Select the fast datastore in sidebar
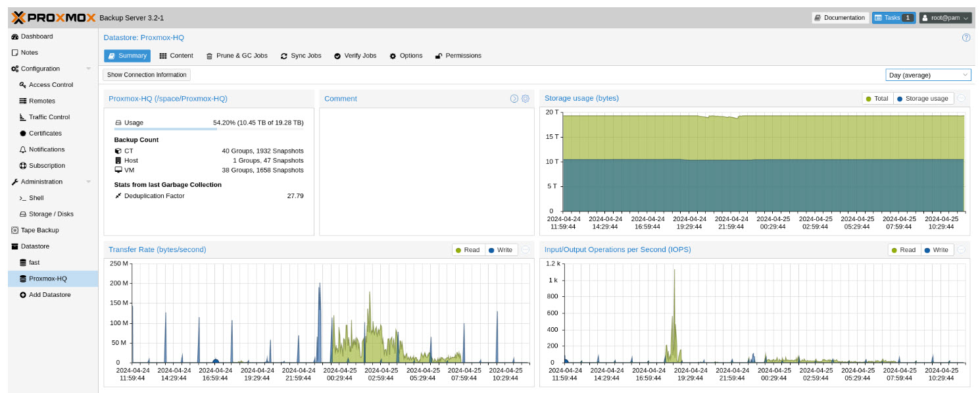 coord(34,263)
